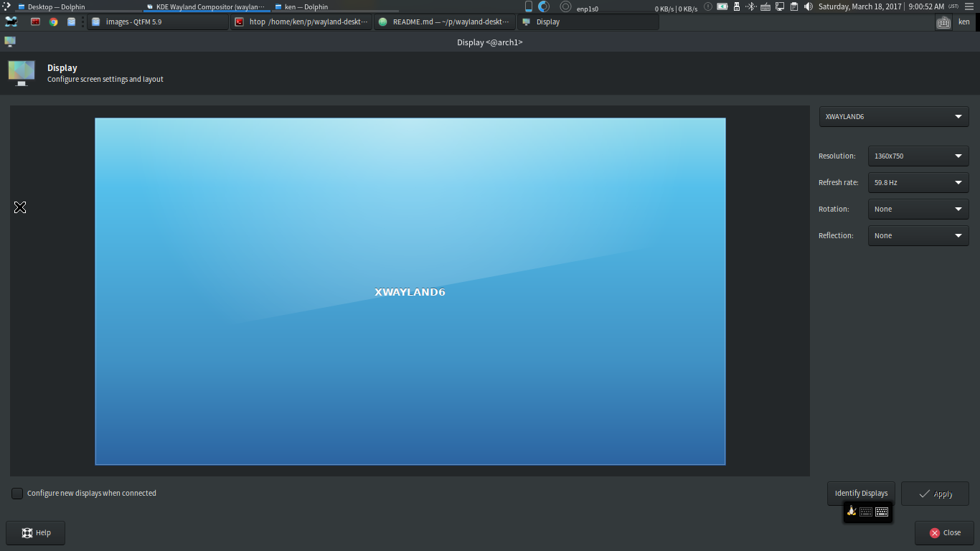980x551 pixels.
Task: Switch to htop terminal task
Action: pos(301,22)
